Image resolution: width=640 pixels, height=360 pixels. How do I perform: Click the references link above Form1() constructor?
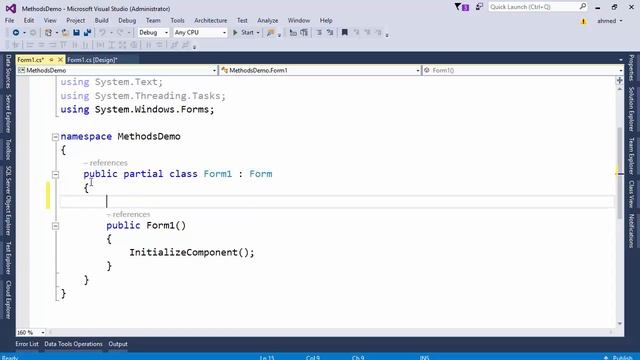[x=129, y=214]
